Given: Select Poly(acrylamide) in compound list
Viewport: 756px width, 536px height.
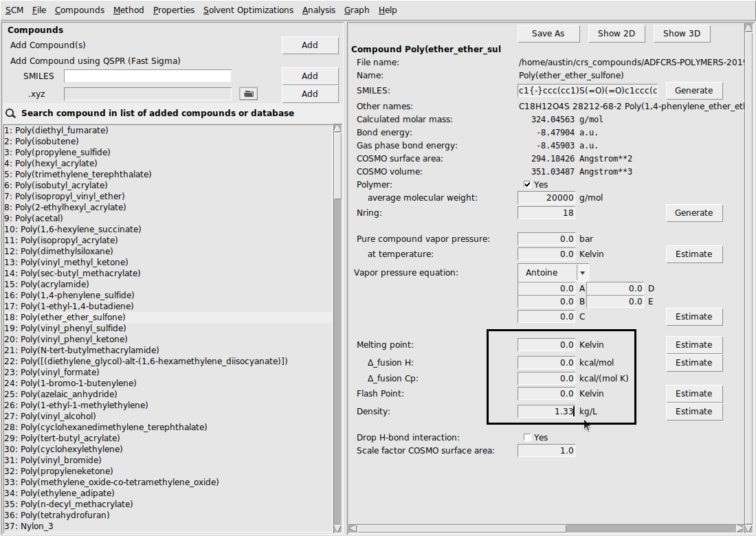Looking at the screenshot, I should (47, 284).
